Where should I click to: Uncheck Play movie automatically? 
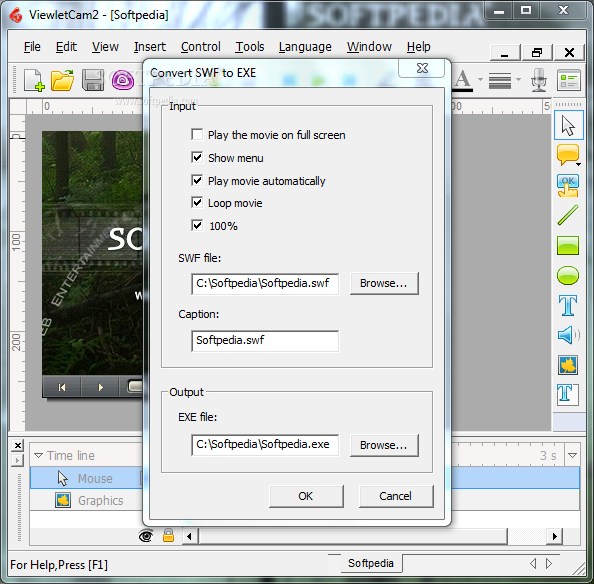point(197,180)
